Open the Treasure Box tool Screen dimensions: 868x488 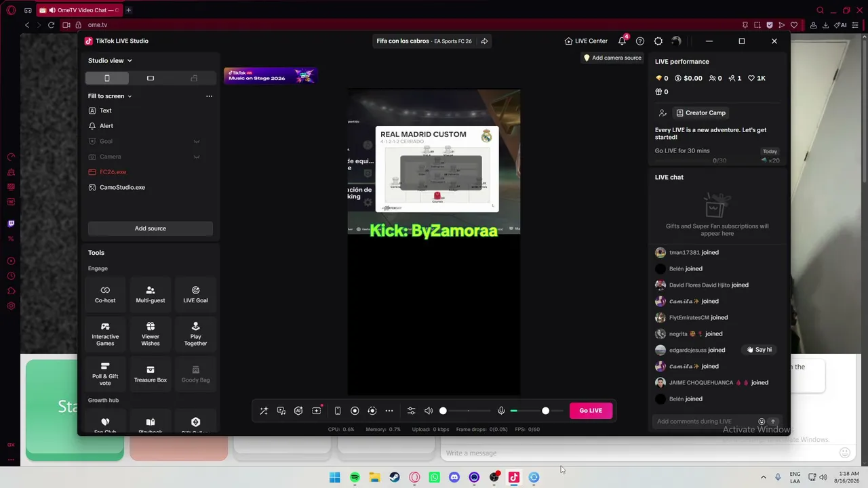151,374
